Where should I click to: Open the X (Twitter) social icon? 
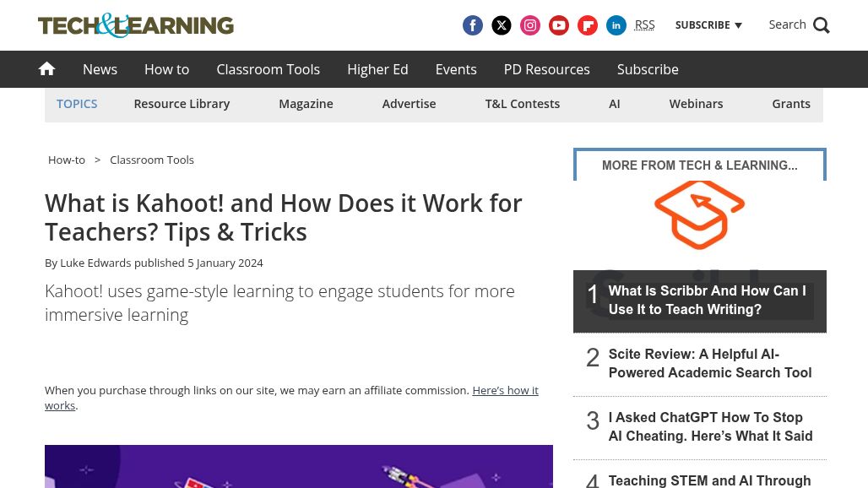coord(501,25)
